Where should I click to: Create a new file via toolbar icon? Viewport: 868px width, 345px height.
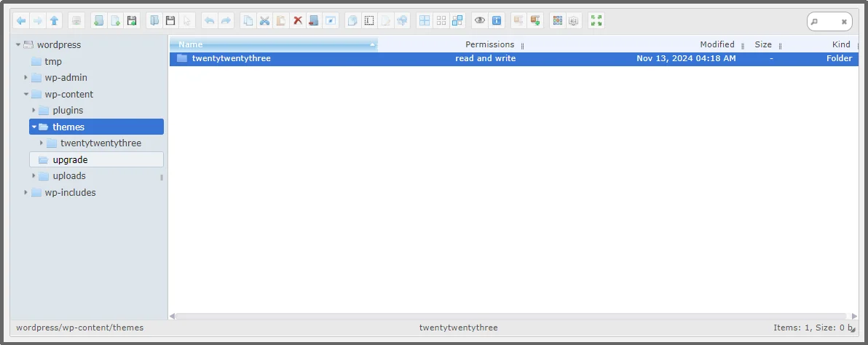point(115,21)
